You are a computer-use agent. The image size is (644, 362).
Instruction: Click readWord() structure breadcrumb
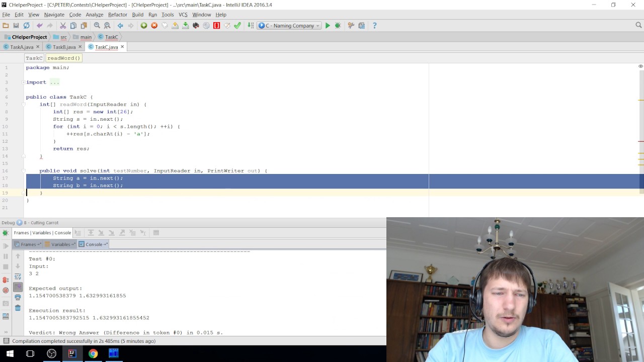click(x=63, y=58)
